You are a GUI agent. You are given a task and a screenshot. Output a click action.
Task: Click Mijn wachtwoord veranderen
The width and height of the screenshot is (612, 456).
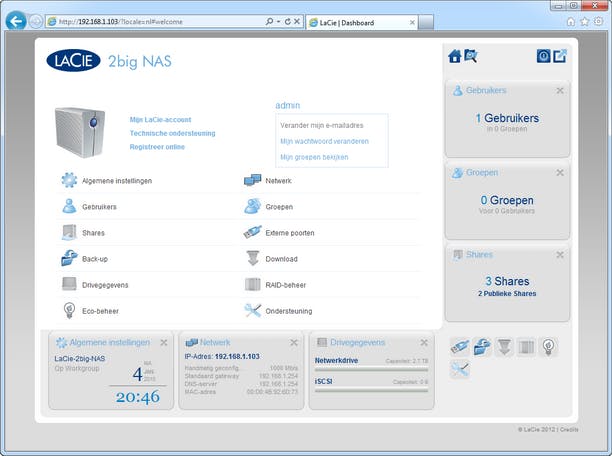click(324, 141)
